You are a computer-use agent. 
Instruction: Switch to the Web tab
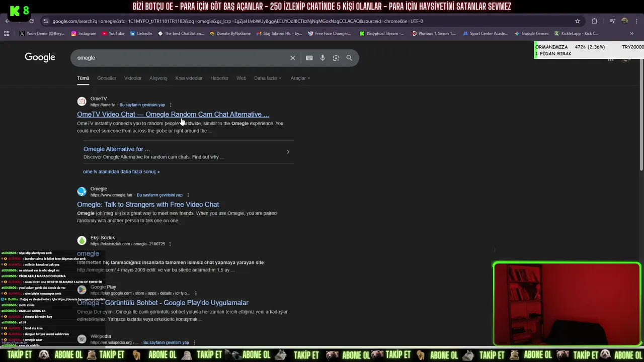click(242, 78)
